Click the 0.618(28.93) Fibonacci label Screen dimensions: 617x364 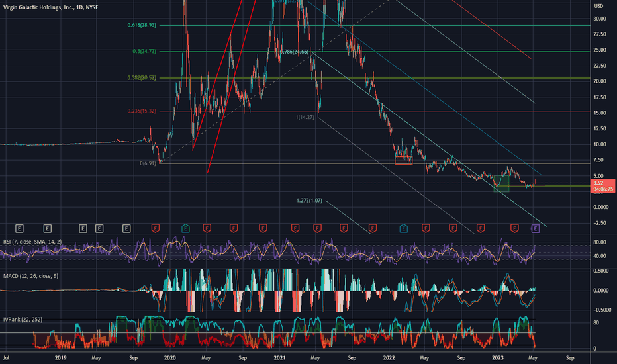pyautogui.click(x=142, y=25)
